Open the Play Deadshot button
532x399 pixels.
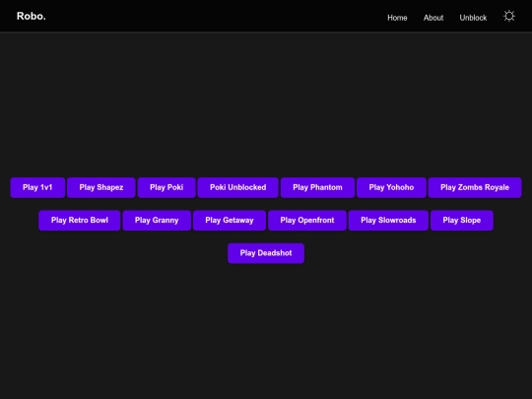pos(266,253)
